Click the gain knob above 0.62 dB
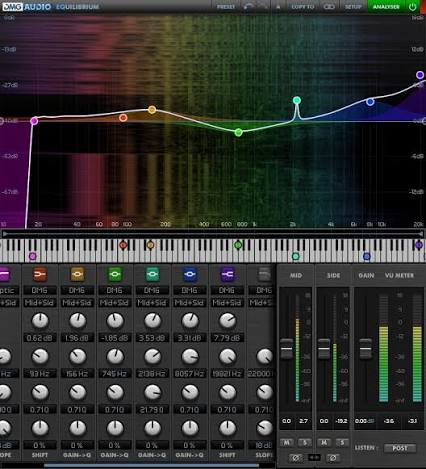The width and height of the screenshot is (426, 469). click(40, 321)
